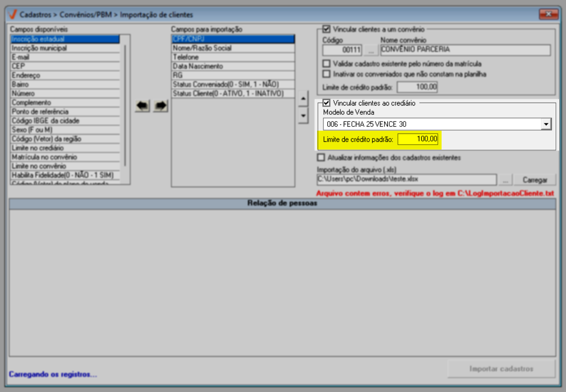
Task: Edit convênio Limite de crédito padrão value
Action: pos(417,87)
